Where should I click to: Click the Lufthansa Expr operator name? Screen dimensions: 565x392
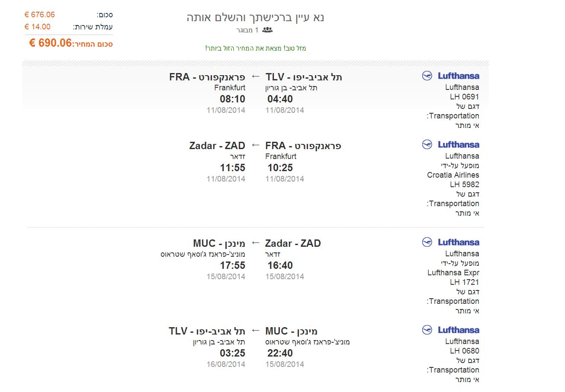(x=453, y=273)
